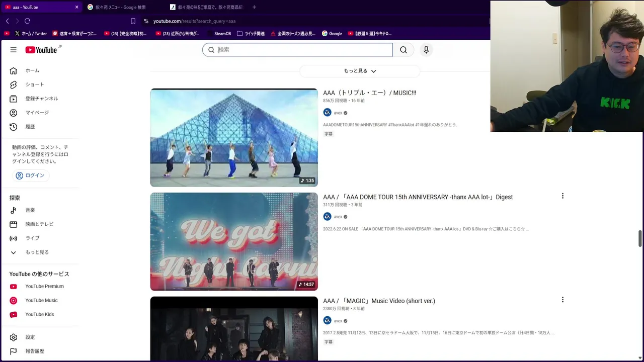The image size is (644, 362).
Task: Open site info icon beside URL
Action: 146,21
